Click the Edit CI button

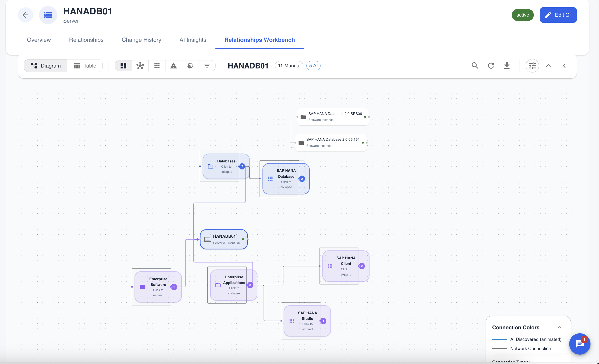point(558,15)
